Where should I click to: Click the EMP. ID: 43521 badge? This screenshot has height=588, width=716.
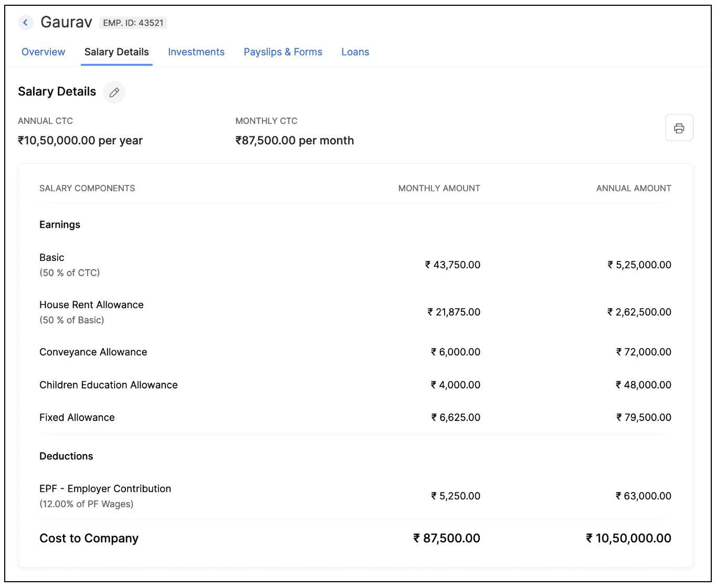[x=133, y=23]
